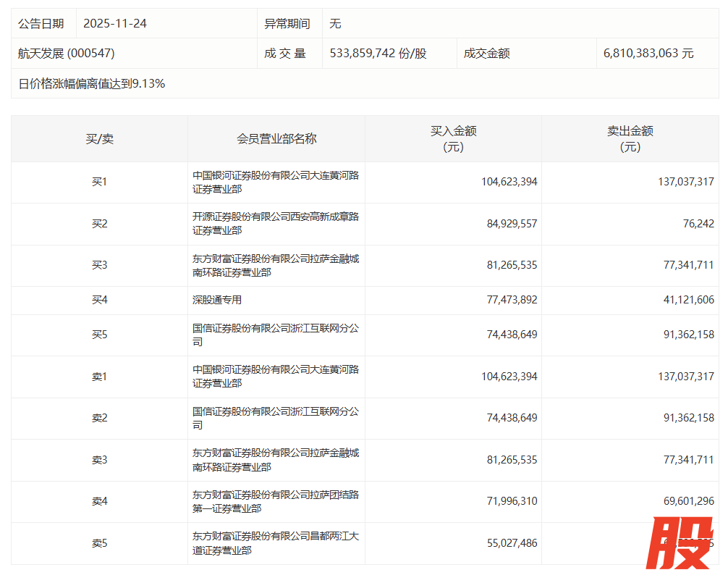Click the 东方财富证券昌都两江大道 branch in 卖5
Screen dimensions: 728x583
(x=276, y=543)
